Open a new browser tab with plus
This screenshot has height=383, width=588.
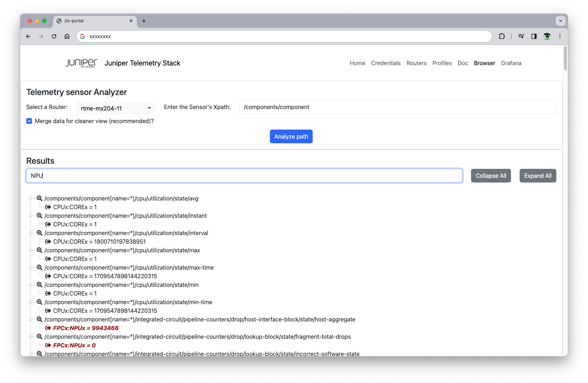[x=144, y=21]
